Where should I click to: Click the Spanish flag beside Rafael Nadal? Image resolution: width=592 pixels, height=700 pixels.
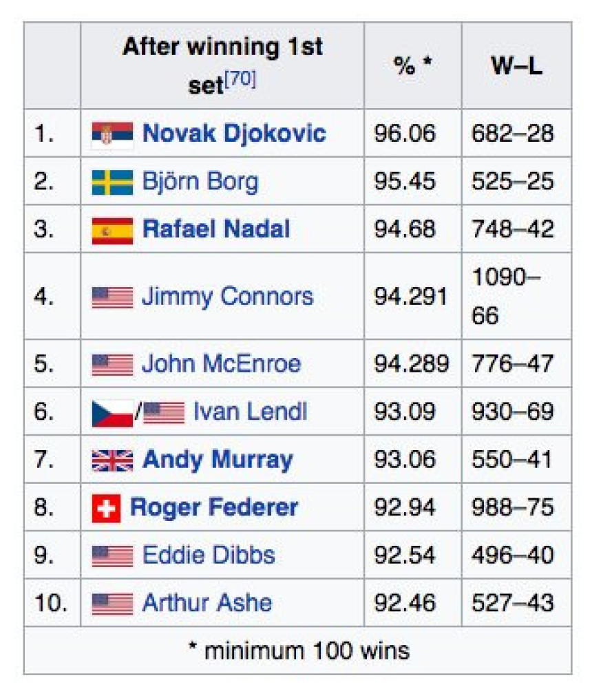(x=112, y=231)
